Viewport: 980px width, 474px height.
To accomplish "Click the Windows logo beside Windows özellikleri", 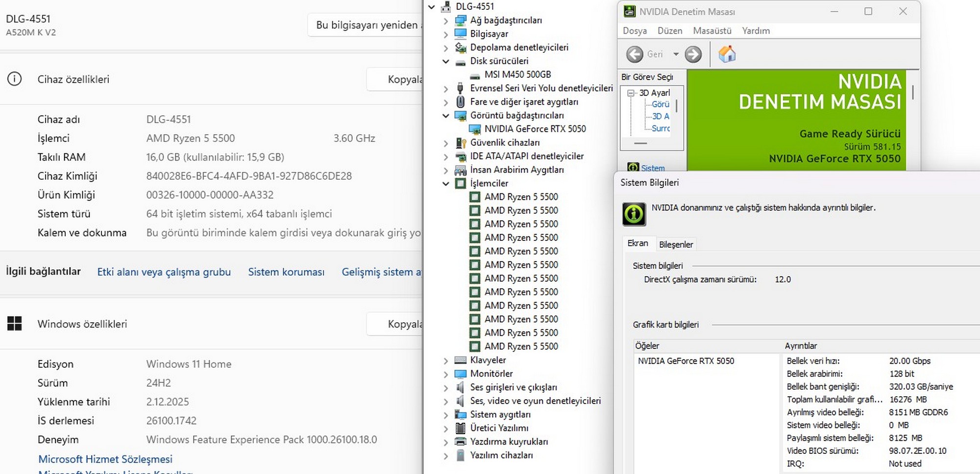I will click(x=15, y=324).
